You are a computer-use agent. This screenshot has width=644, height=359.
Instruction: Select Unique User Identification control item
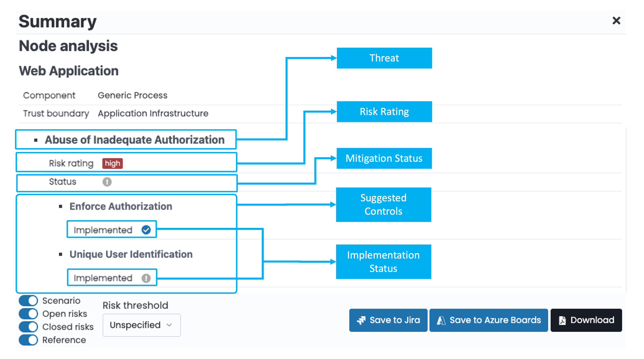coord(131,254)
